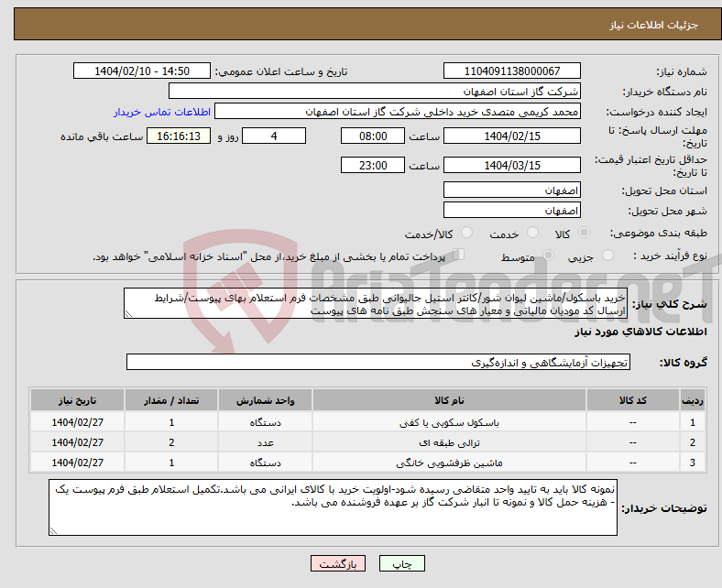This screenshot has width=722, height=588.
Task: Select the باسکول سکویی یا کفی row
Action: [367, 422]
